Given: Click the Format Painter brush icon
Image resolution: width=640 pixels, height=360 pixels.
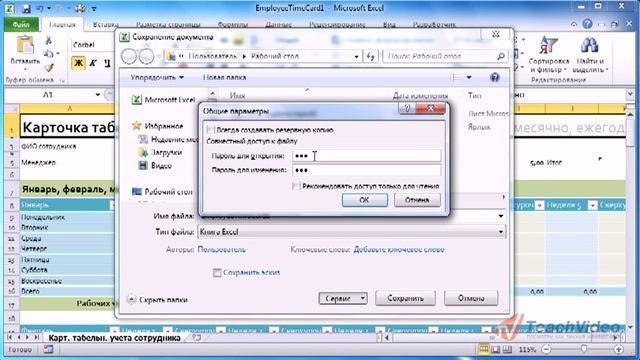Looking at the screenshot, I should (x=49, y=67).
